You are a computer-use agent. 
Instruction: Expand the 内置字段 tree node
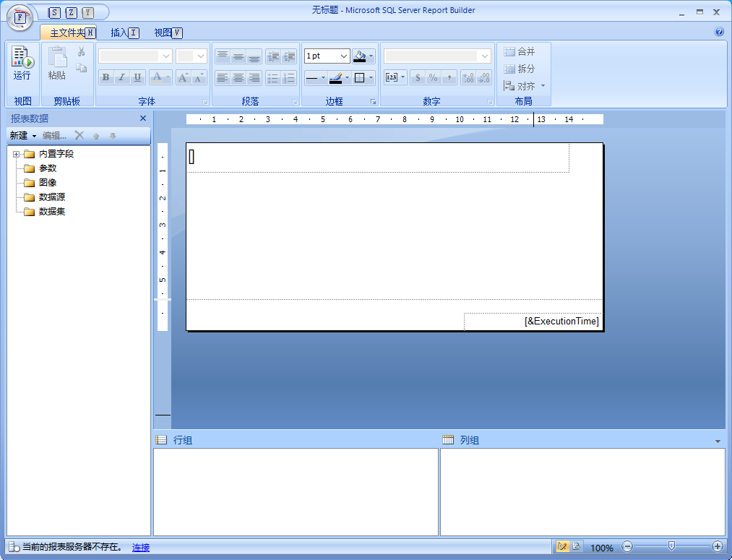pos(17,154)
